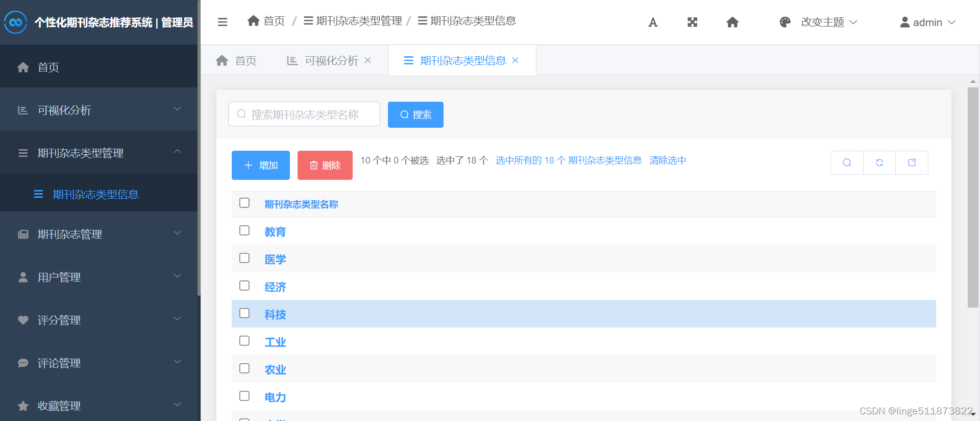The image size is (980, 421).
Task: Check the box for 工业 row
Action: pos(244,341)
